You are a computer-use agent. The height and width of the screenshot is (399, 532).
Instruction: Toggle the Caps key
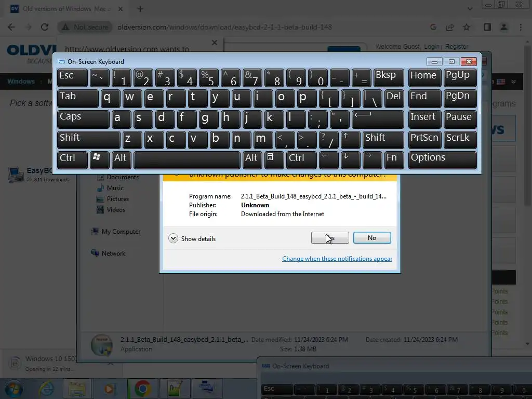83,119
